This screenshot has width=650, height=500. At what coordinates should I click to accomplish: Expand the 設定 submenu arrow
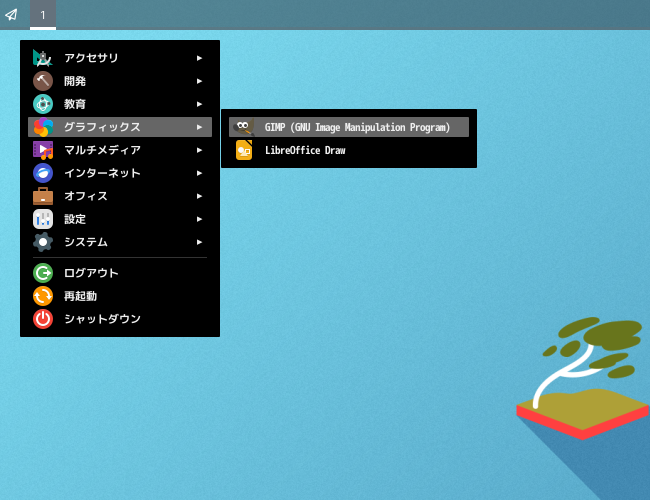[199, 219]
